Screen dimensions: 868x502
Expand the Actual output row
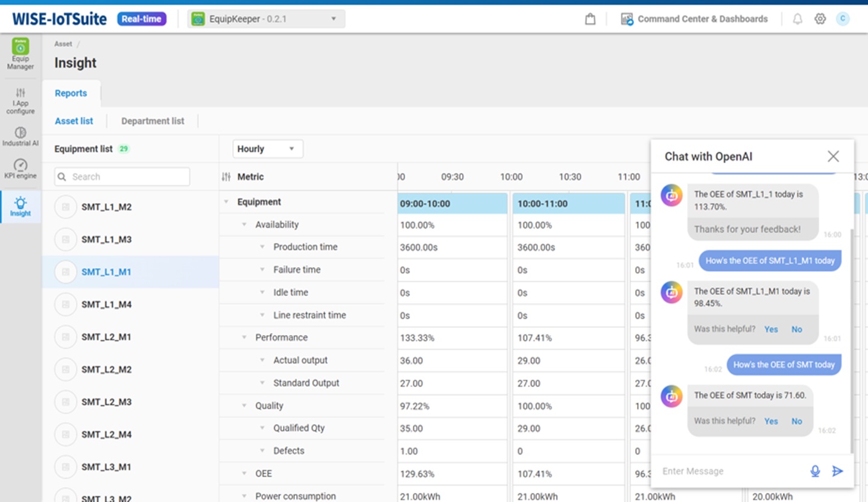pyautogui.click(x=262, y=360)
